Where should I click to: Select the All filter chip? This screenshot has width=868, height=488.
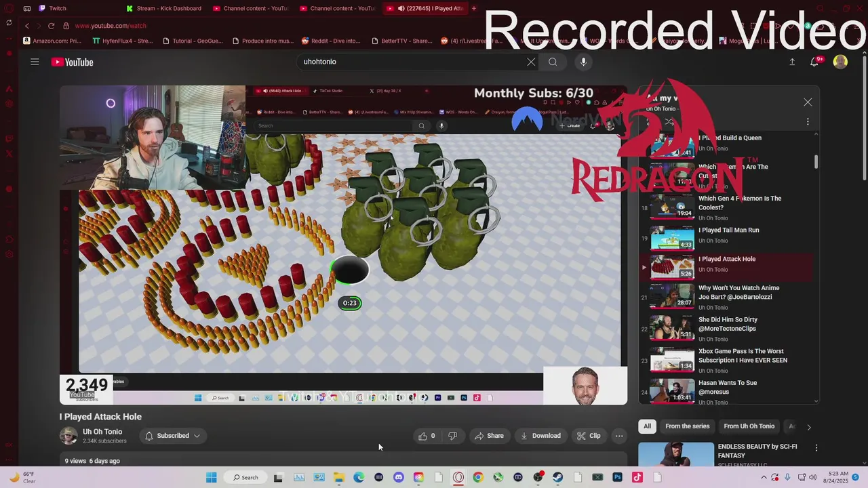coord(647,426)
